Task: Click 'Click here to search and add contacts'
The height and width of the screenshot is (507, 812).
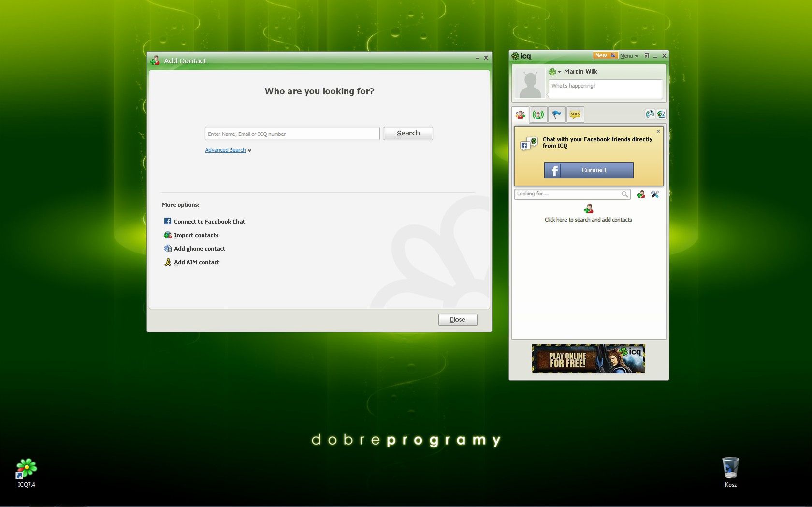Action: [x=588, y=220]
